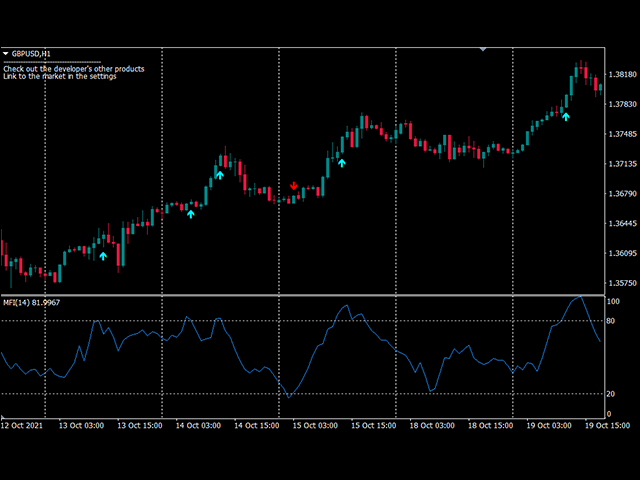Viewport: 640px width, 480px height.
Task: Click the red down sell arrow signal
Action: click(293, 186)
